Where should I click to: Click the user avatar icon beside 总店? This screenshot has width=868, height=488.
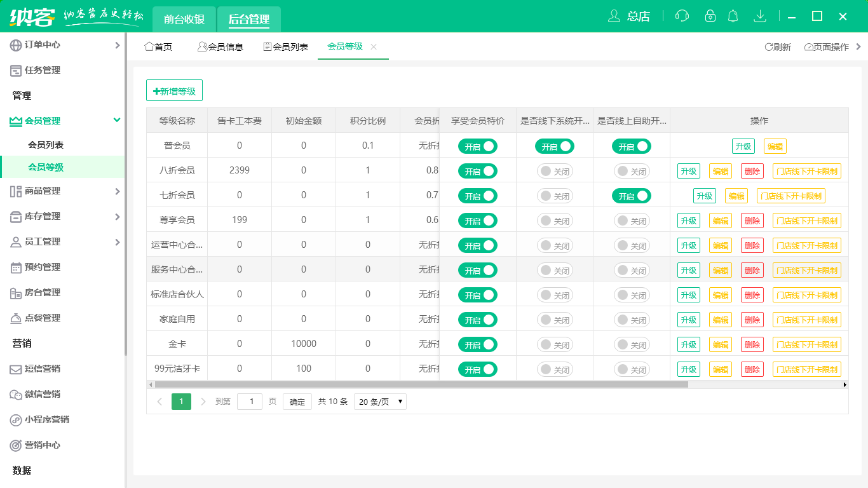coord(614,17)
